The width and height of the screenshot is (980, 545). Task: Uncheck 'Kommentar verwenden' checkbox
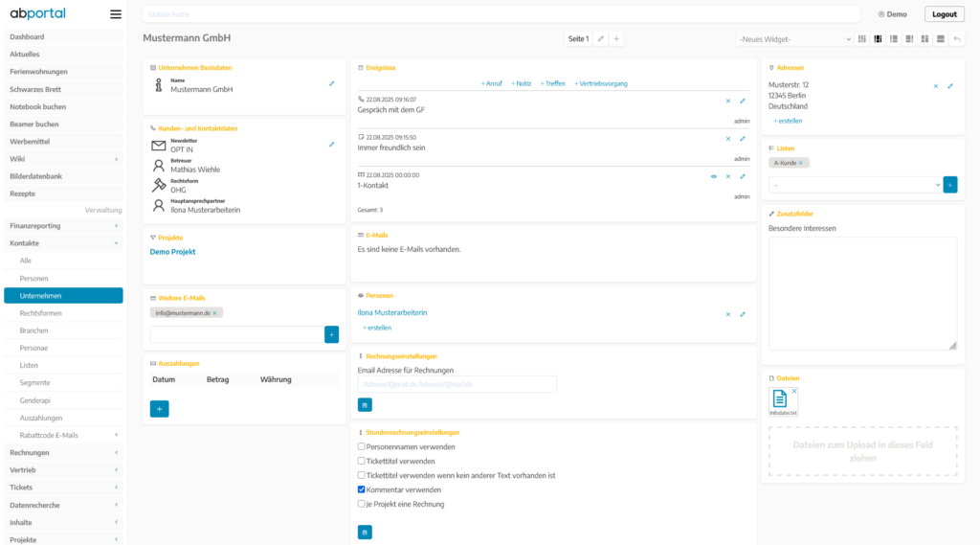[x=362, y=489]
